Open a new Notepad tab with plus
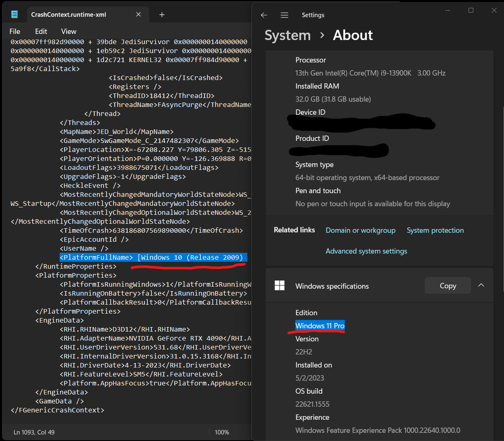This screenshot has width=504, height=441. 162,15
